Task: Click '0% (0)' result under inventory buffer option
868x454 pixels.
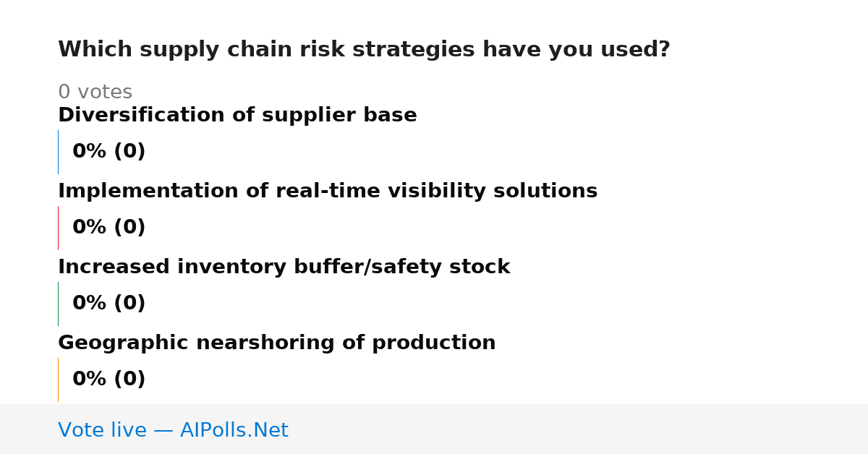Action: (109, 304)
